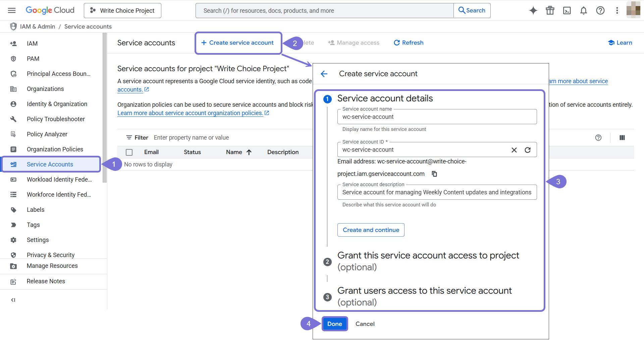The width and height of the screenshot is (644, 340).
Task: Toggle the select-all rows checkbox
Action: [x=129, y=152]
